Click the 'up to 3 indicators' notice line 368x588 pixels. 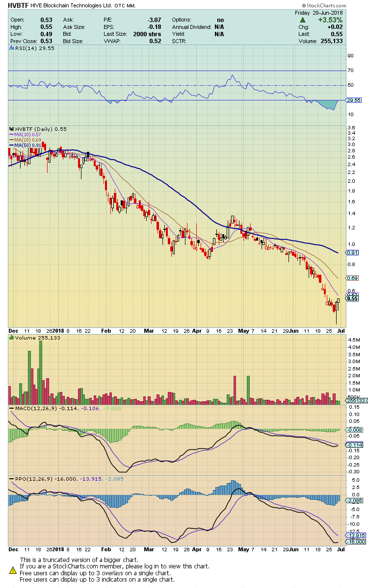[97, 579]
